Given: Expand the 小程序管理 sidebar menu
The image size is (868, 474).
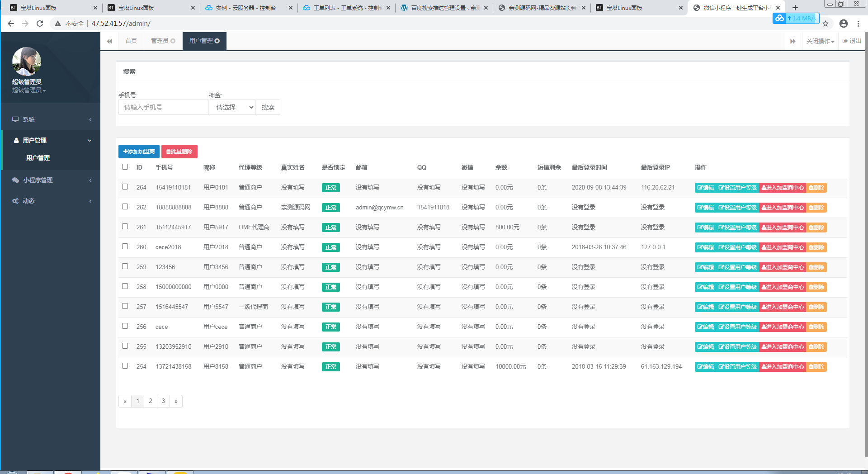Looking at the screenshot, I should 51,180.
